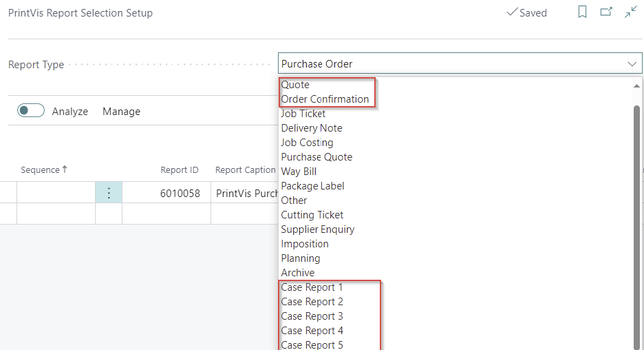Viewport: 644px width, 350px height.
Task: Open the row's three-dot actions menu
Action: tap(109, 193)
